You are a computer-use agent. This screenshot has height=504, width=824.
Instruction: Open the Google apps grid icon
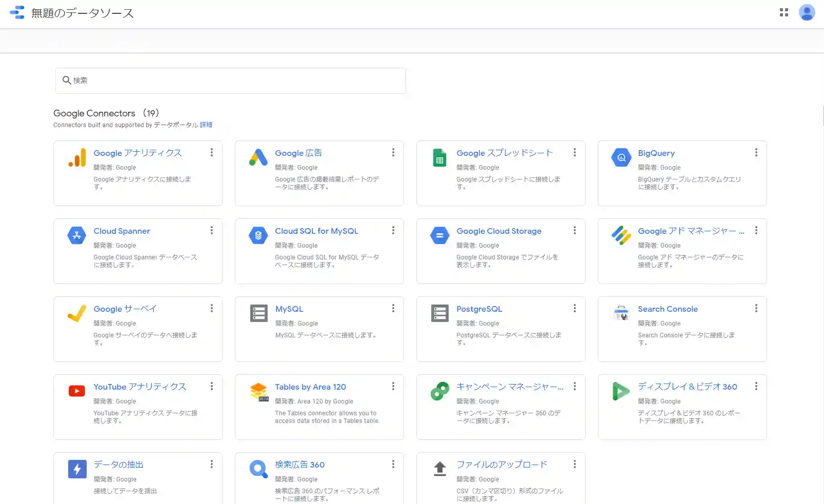point(783,12)
